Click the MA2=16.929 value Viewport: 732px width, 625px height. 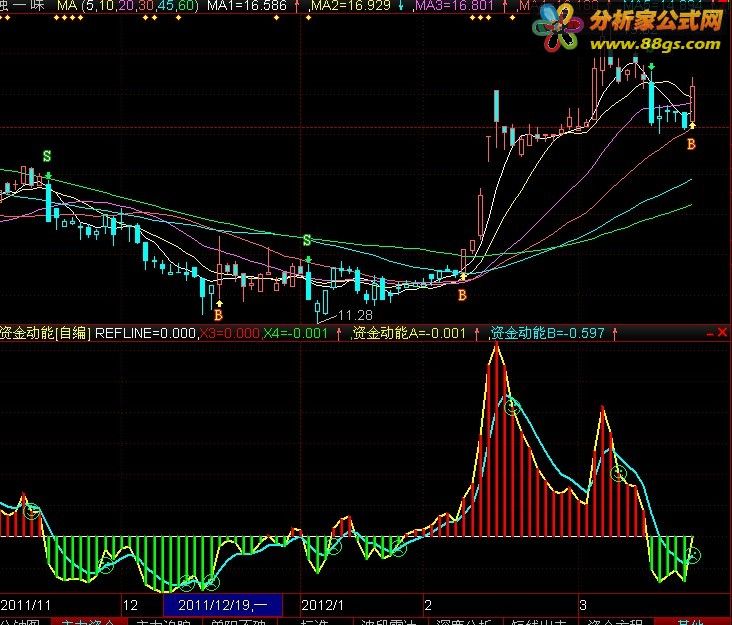click(351, 6)
